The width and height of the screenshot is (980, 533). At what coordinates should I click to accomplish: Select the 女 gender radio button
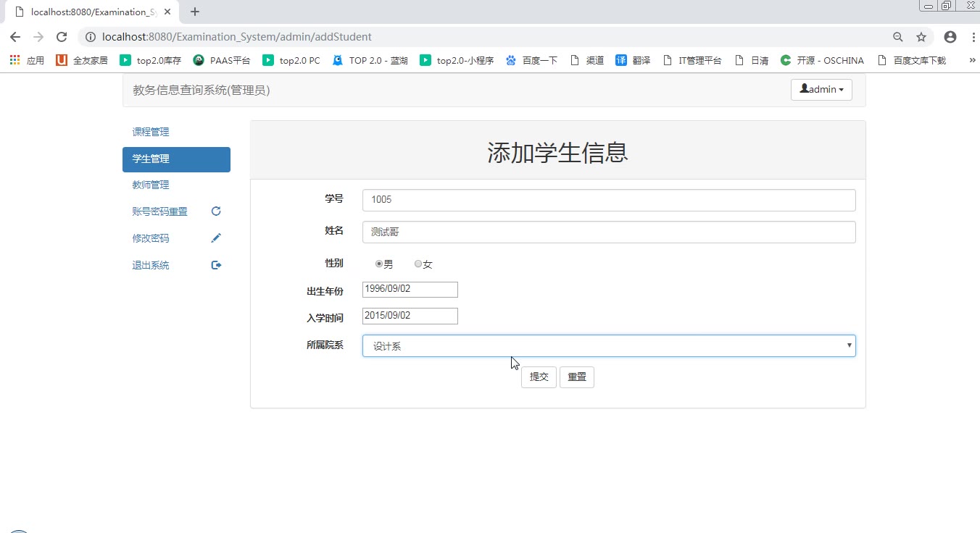[x=418, y=264]
